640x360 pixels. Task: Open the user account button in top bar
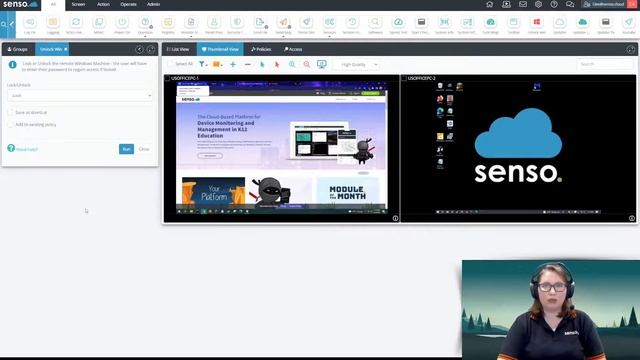[x=604, y=4]
